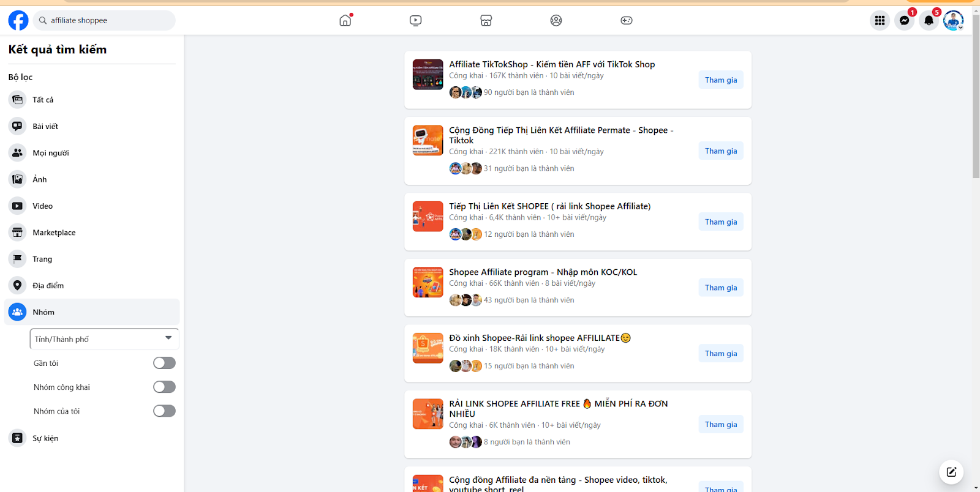Open Shopee Affiliate program - Nhập môn KOC/KOL link
This screenshot has width=980, height=492.
[543, 272]
